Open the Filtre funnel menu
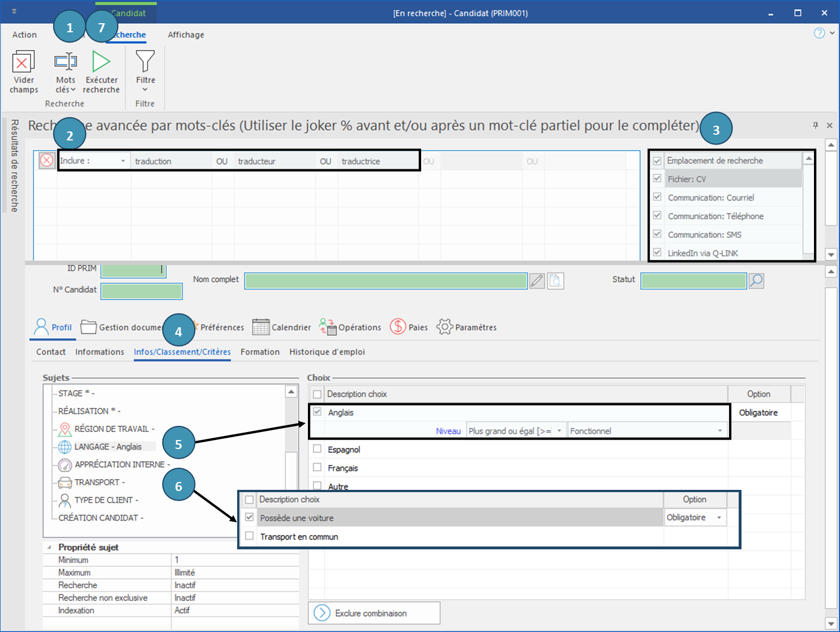 [x=145, y=62]
